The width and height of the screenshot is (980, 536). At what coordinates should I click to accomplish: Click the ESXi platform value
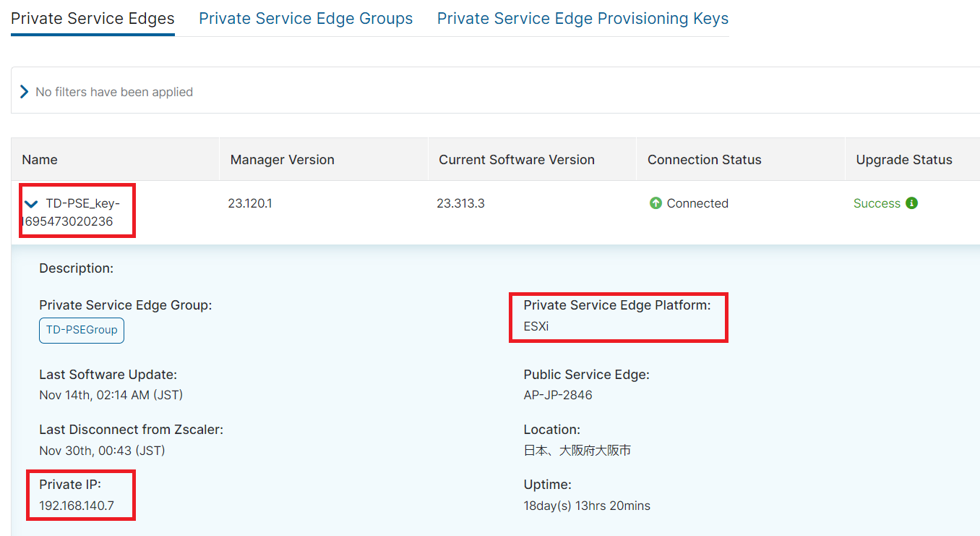click(x=536, y=326)
